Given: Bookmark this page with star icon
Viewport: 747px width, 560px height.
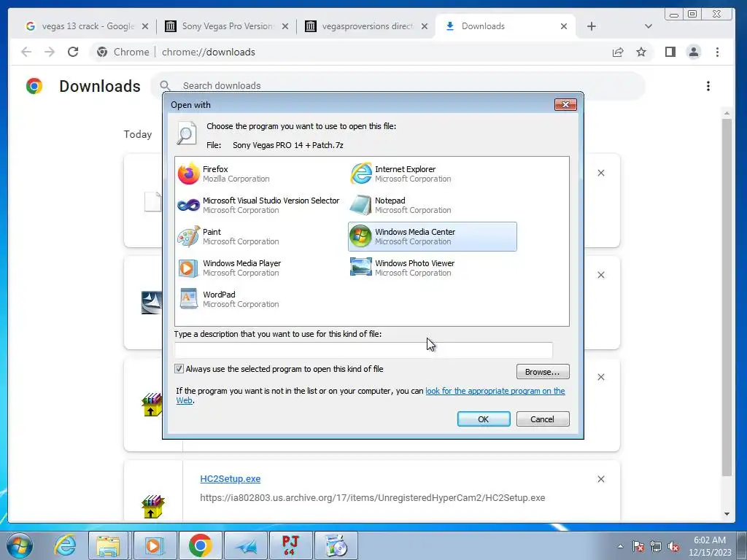Looking at the screenshot, I should [641, 52].
